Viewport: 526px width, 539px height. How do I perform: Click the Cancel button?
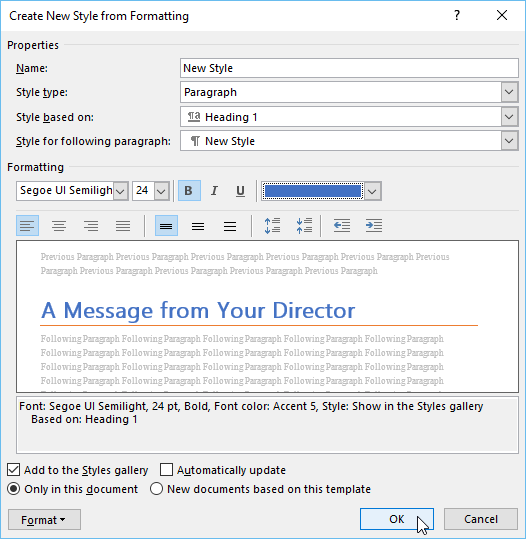pyautogui.click(x=481, y=519)
